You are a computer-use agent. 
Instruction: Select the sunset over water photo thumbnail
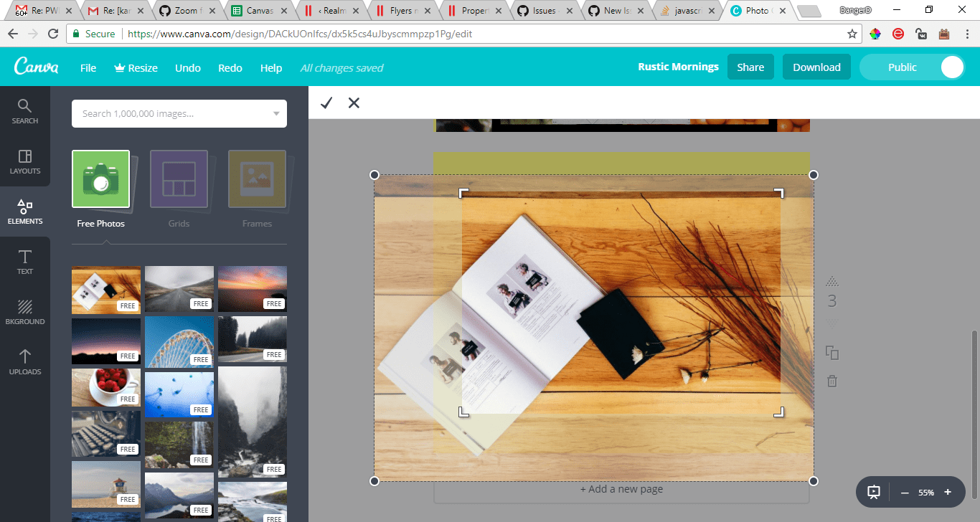point(253,290)
